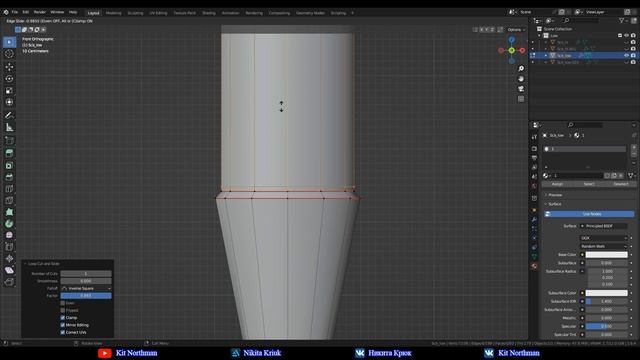This screenshot has height=360, width=640.
Task: Click the Number of Cuts field
Action: pos(86,274)
